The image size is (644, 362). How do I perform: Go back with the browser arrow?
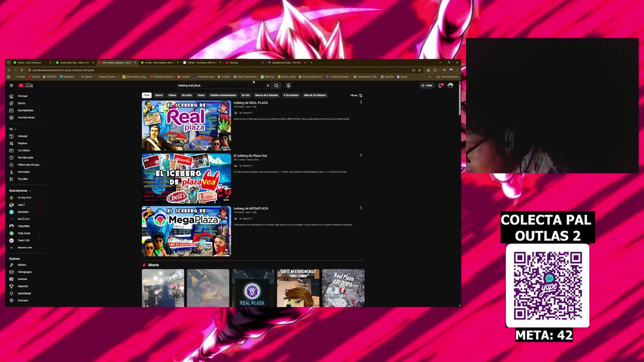coord(9,70)
